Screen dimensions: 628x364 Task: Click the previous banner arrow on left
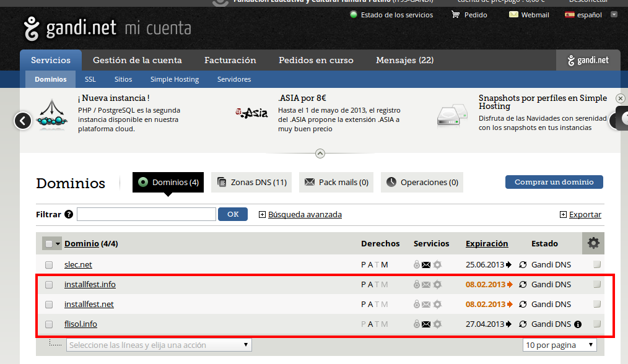23,120
